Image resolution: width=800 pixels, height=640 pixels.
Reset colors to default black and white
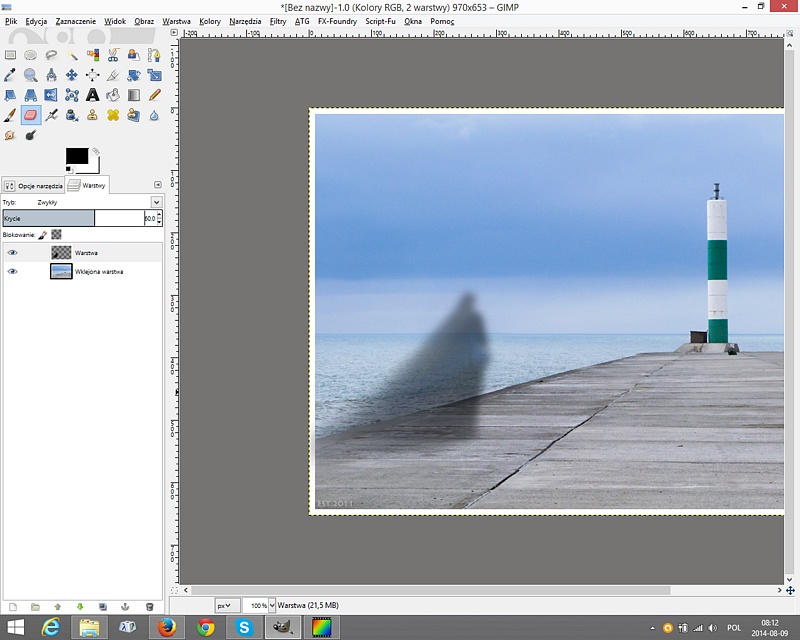coord(69,170)
